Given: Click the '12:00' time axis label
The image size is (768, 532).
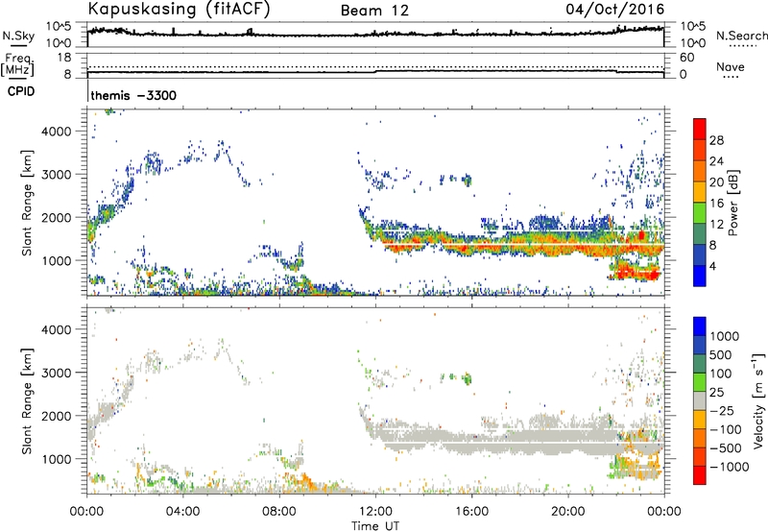Looking at the screenshot, I should coord(375,512).
